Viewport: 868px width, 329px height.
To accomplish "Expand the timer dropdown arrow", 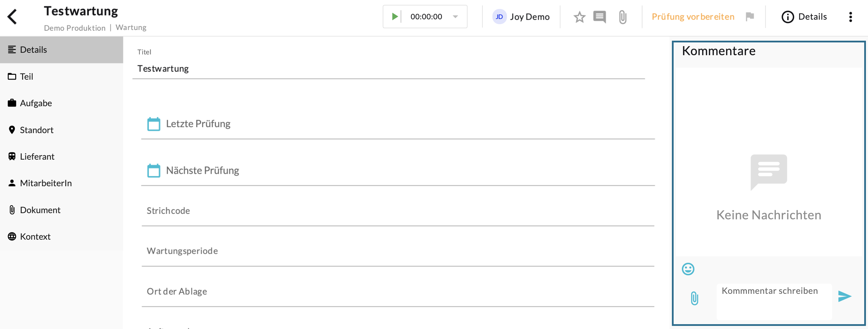I will tap(455, 17).
